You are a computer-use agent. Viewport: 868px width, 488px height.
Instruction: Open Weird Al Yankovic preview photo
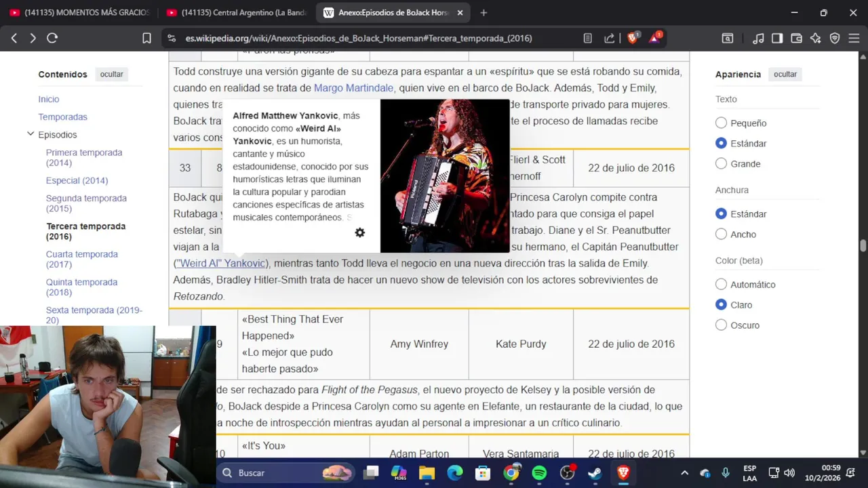click(x=444, y=176)
